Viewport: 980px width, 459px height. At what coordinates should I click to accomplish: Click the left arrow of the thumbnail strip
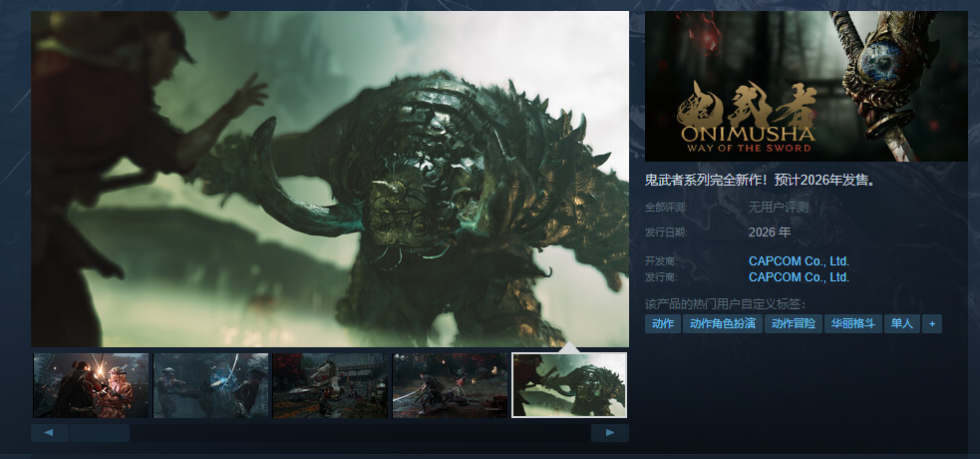pos(49,433)
